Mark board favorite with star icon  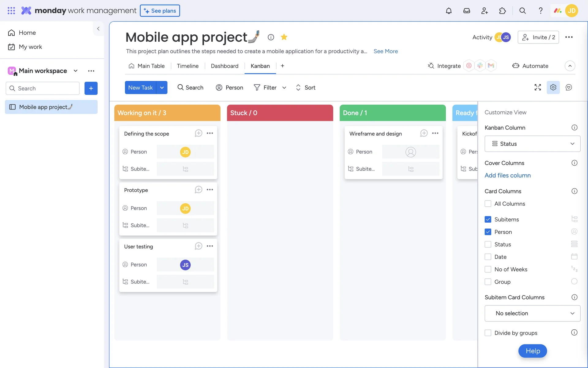point(284,37)
